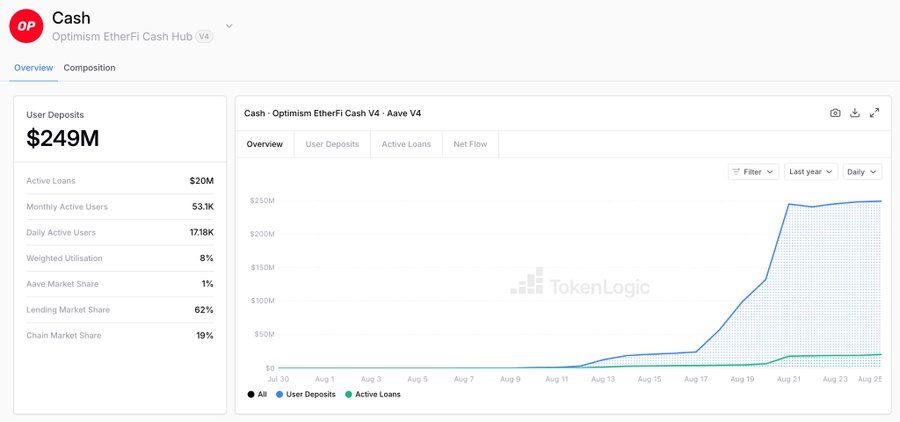
Task: Click the Active Loans $20M value
Action: click(201, 181)
